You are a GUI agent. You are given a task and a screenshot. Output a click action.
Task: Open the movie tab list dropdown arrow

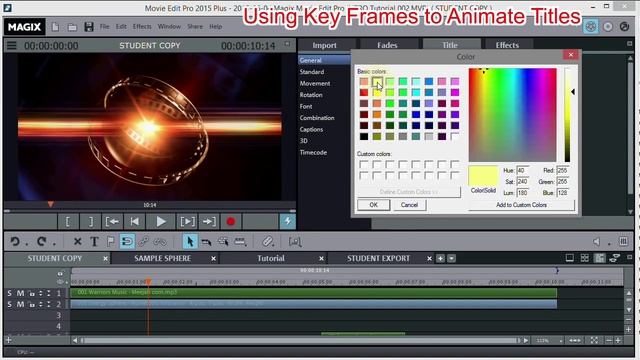451,258
